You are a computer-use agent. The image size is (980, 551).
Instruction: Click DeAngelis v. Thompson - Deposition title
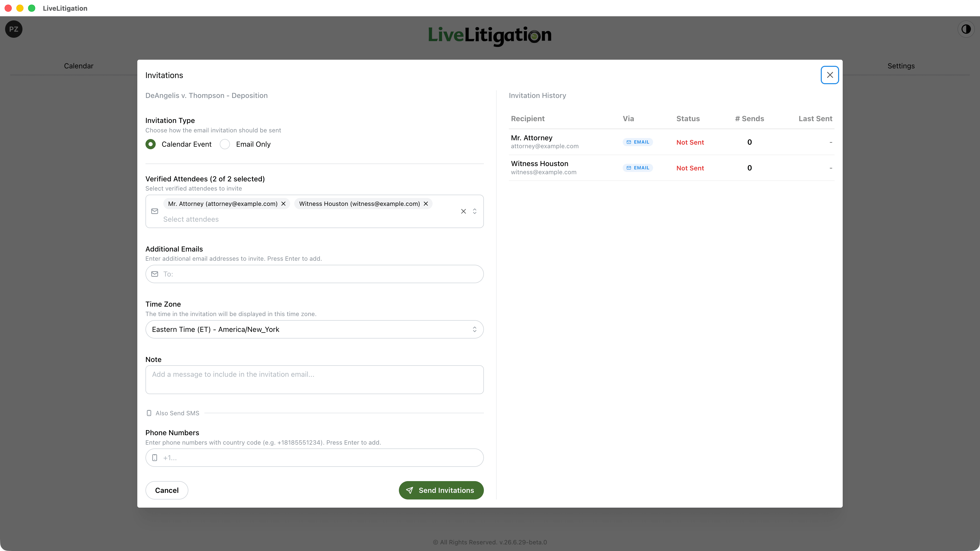click(206, 95)
